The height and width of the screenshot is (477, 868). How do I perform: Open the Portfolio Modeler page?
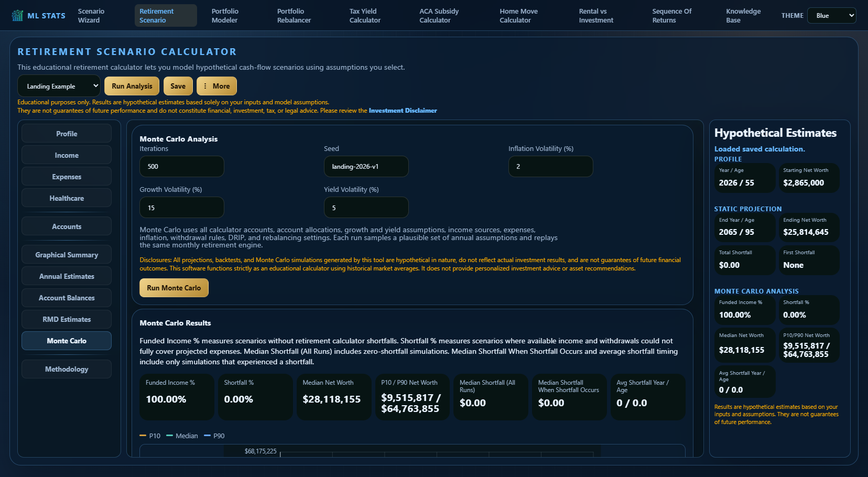[x=225, y=16]
